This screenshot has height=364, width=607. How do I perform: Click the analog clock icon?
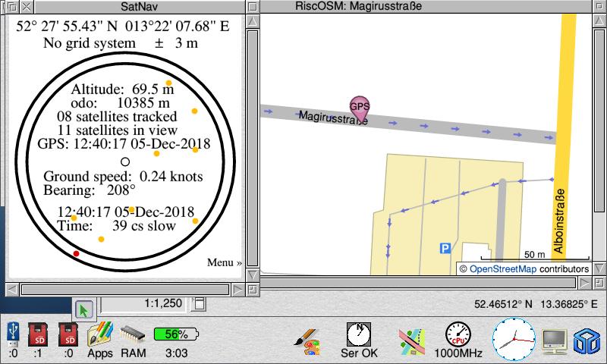pyautogui.click(x=513, y=337)
